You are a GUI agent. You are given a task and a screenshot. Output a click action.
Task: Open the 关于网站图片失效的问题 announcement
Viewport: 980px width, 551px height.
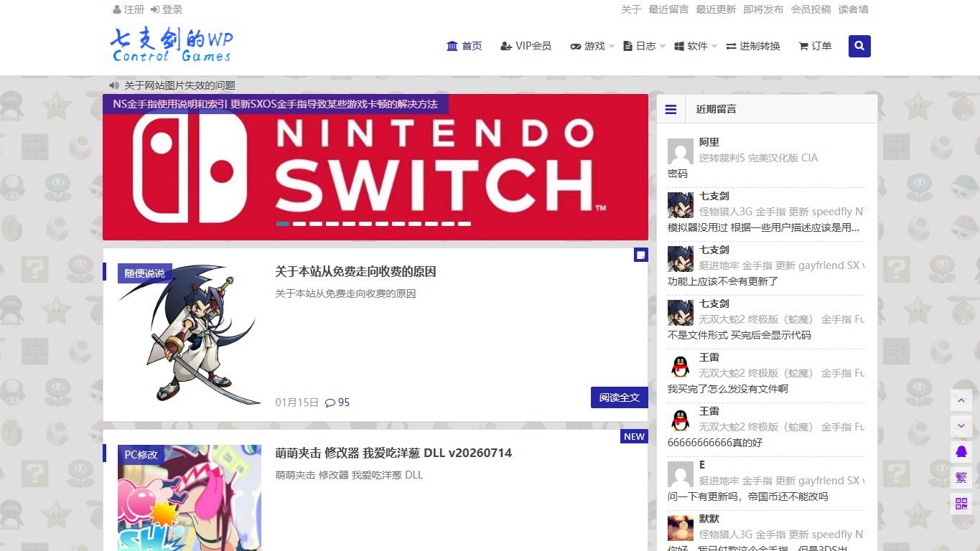pos(179,85)
